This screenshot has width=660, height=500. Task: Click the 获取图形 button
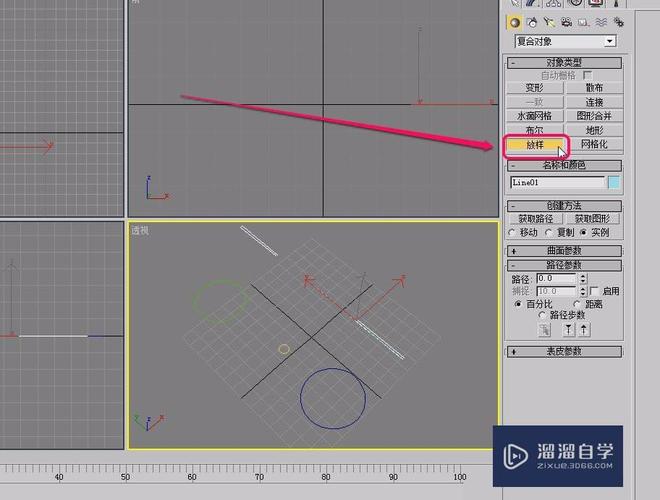[592, 219]
